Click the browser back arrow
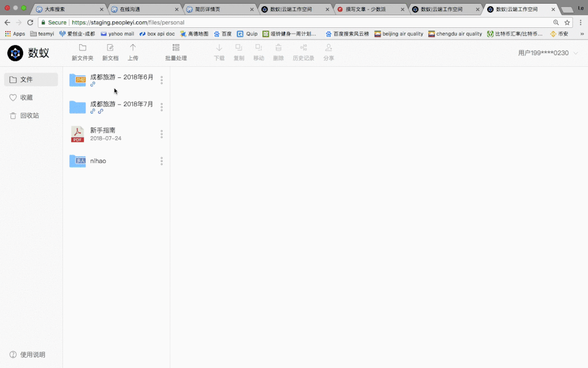588x368 pixels. click(7, 23)
